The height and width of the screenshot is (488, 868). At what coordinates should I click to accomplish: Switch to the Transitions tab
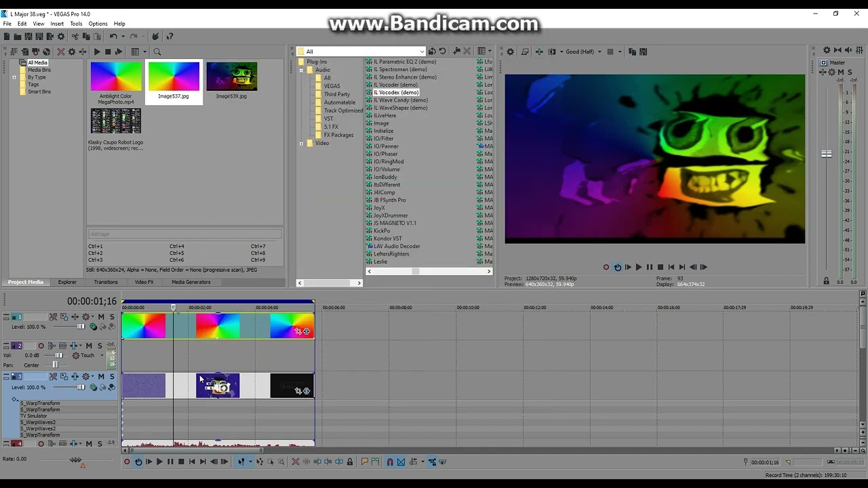[106, 282]
